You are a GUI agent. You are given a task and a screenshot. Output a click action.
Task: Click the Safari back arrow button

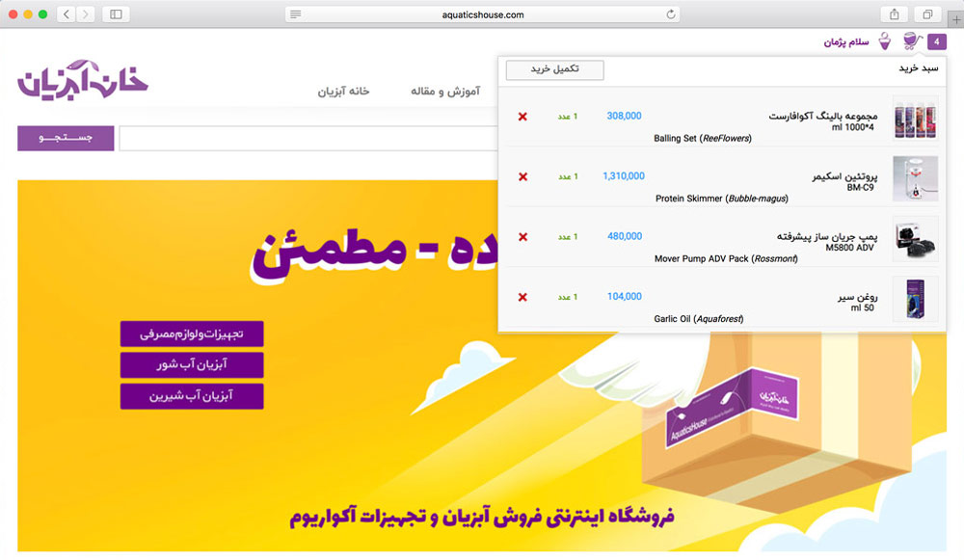point(67,14)
